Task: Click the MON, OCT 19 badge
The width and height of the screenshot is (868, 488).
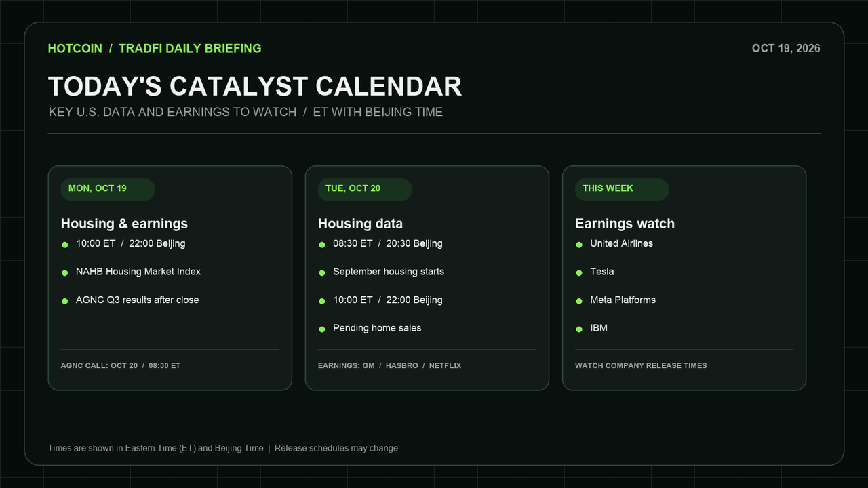Action: coord(108,189)
